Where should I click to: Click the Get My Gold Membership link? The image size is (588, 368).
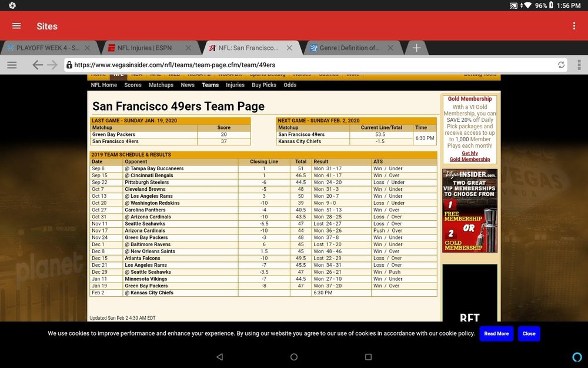tap(469, 156)
